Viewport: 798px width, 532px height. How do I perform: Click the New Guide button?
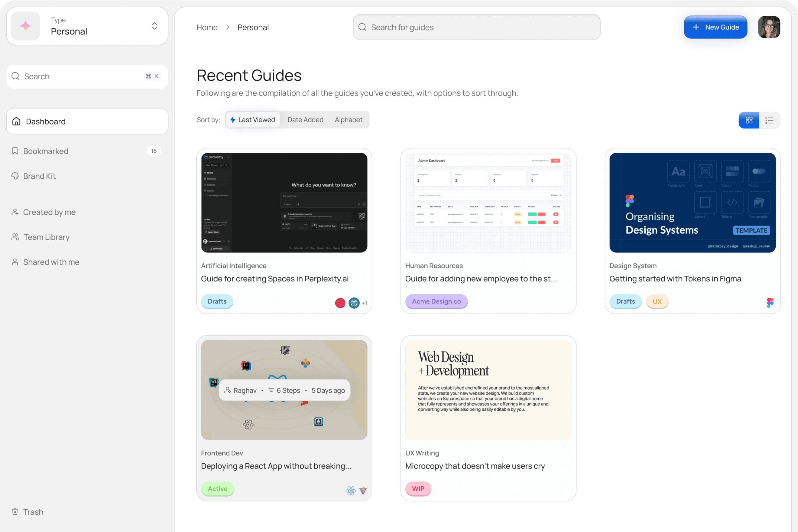point(715,27)
